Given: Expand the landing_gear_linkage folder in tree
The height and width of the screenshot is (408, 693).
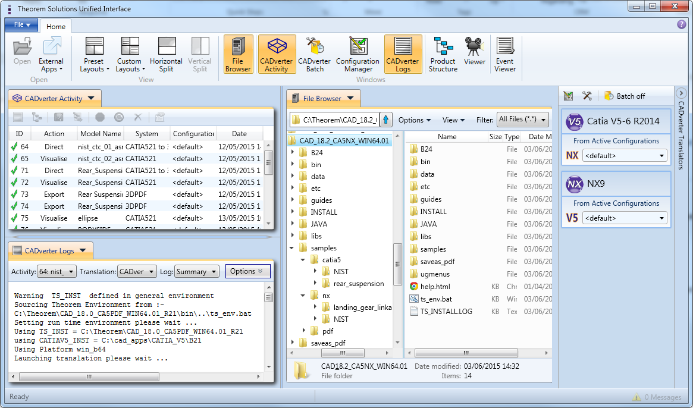Looking at the screenshot, I should 315,307.
